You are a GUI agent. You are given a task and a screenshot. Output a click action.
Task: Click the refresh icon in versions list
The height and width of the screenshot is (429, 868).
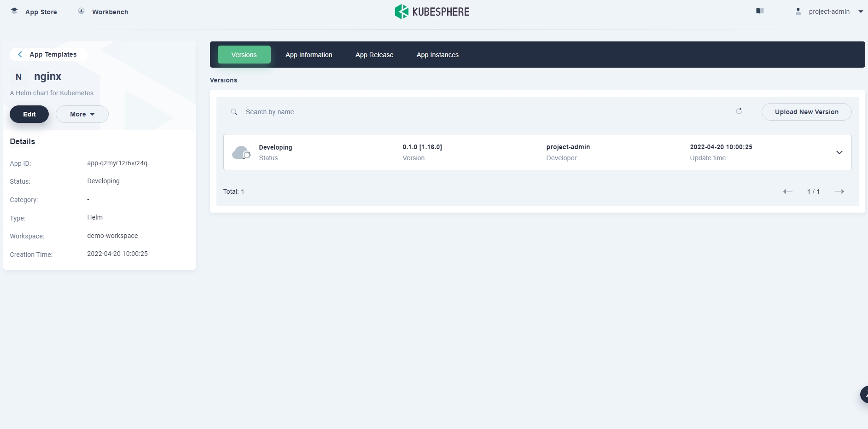point(739,111)
